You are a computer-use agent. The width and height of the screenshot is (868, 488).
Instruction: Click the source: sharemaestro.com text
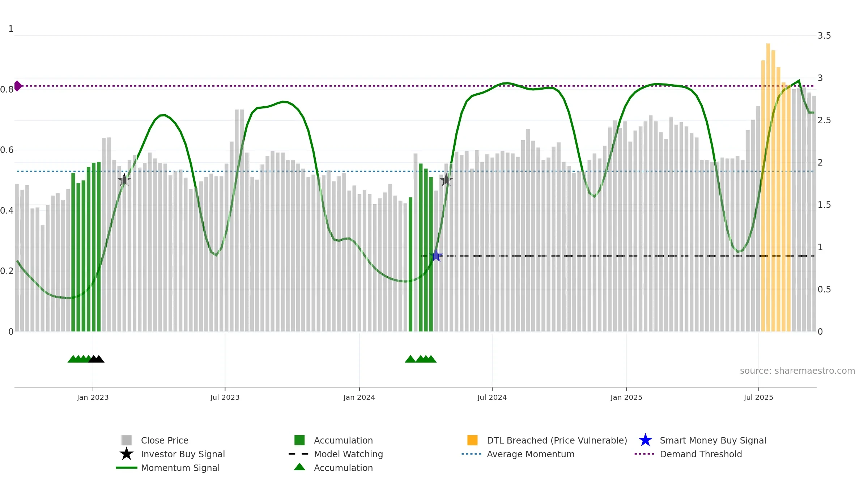[x=797, y=371]
